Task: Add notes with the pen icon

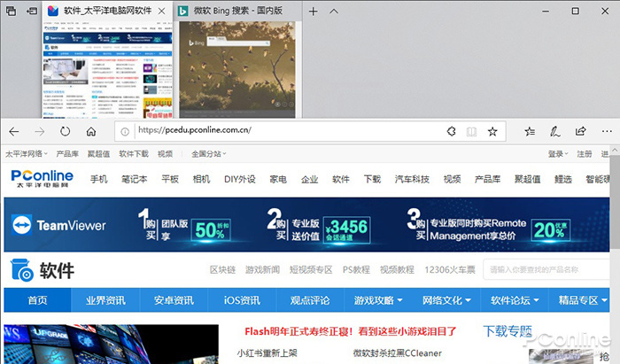Action: 554,132
